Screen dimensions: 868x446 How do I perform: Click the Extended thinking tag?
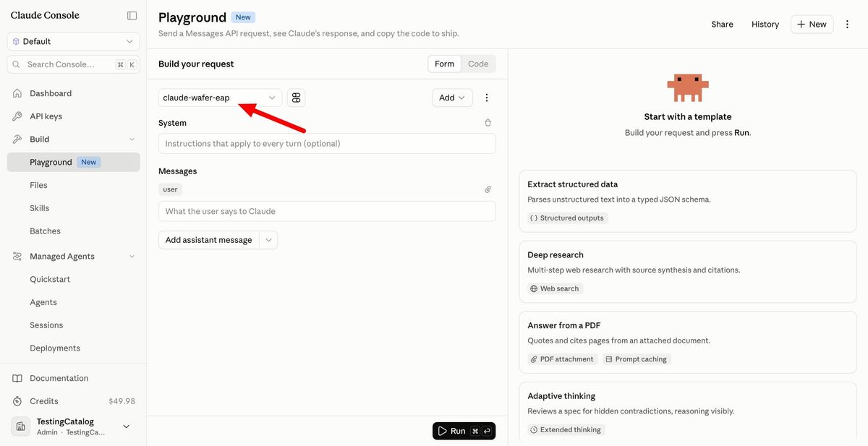tap(566, 429)
